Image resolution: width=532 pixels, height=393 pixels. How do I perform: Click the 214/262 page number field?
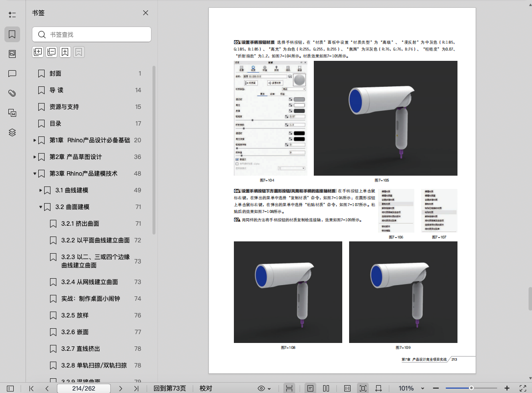point(84,388)
